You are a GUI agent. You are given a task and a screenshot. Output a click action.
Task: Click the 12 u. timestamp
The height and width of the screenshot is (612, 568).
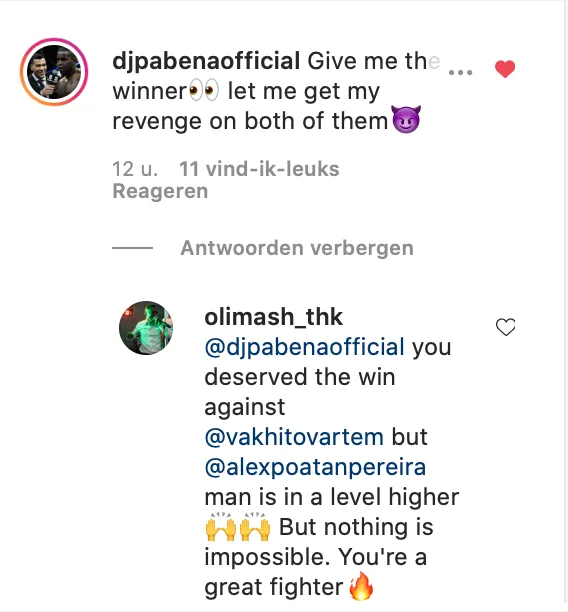click(135, 169)
